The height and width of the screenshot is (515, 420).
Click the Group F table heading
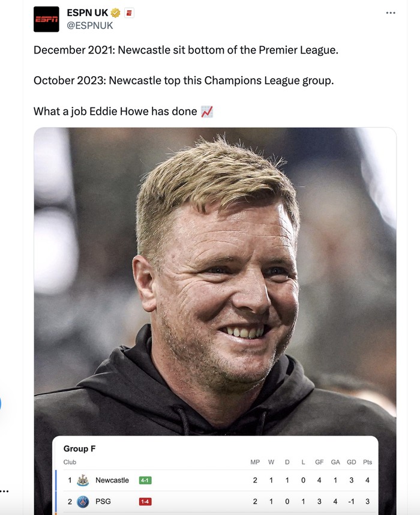[x=80, y=448]
